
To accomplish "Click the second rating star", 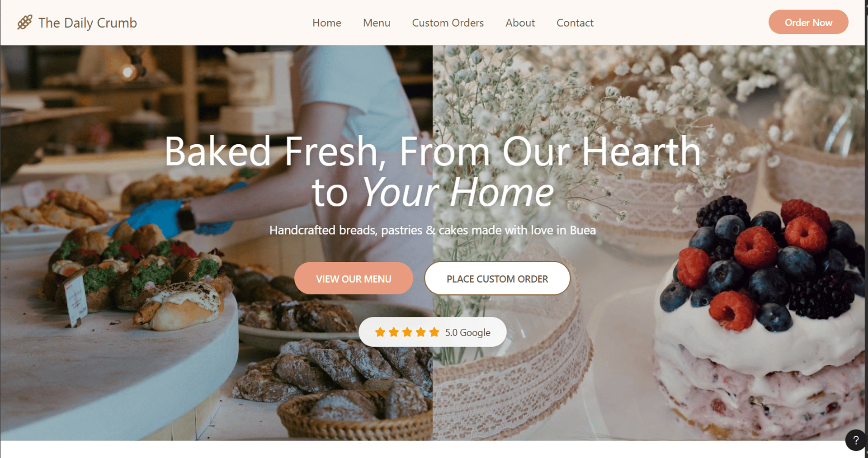I will point(394,332).
